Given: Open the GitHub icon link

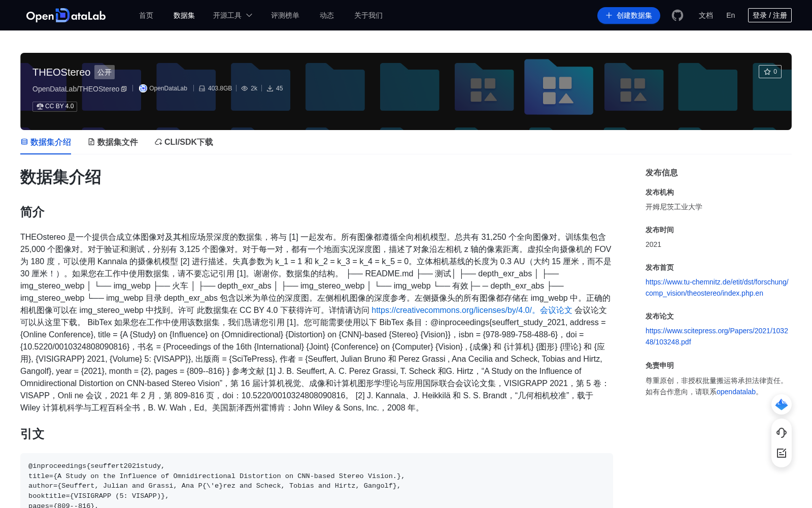Looking at the screenshot, I should 678,15.
